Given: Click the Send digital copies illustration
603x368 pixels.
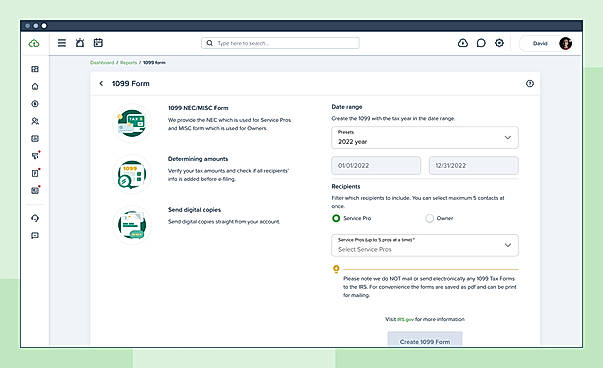Looking at the screenshot, I should (x=132, y=225).
